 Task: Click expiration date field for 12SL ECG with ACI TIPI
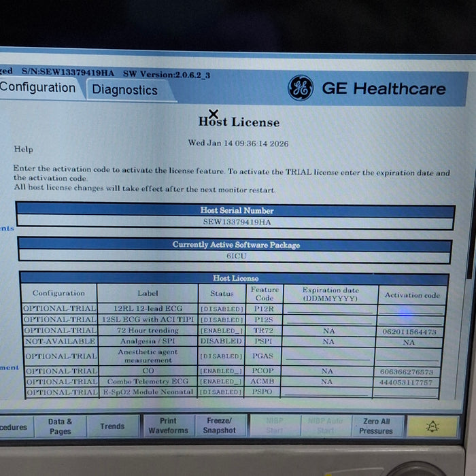point(330,320)
